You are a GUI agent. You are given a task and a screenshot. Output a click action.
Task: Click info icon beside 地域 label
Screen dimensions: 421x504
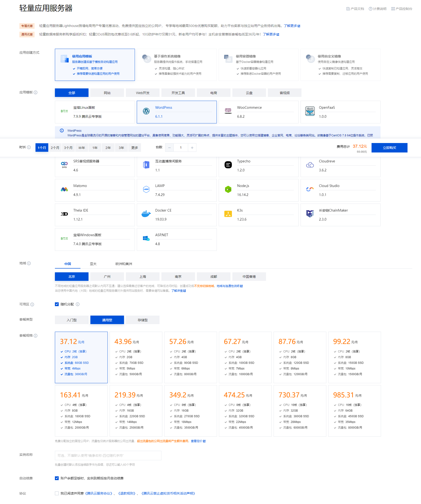pyautogui.click(x=29, y=263)
